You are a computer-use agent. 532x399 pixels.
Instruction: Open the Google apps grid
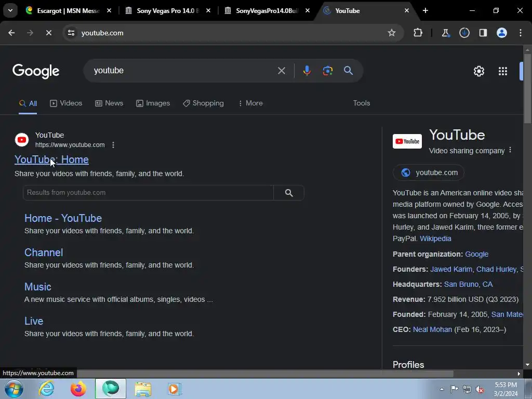tap(503, 71)
